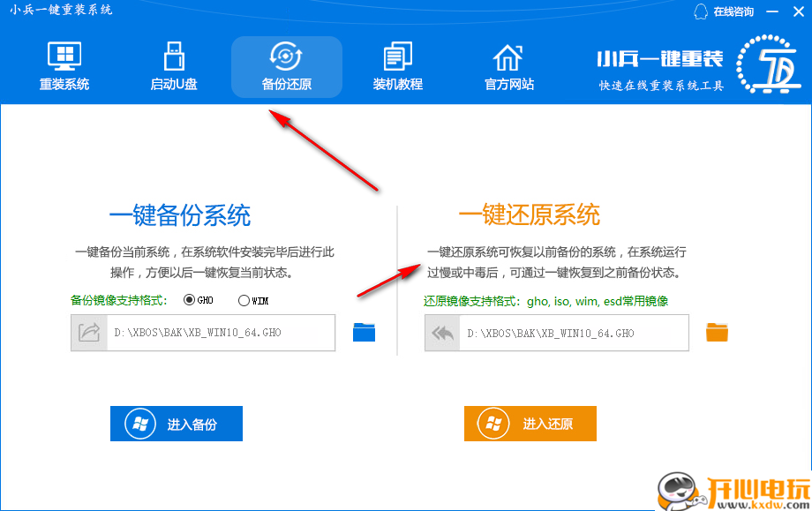
Task: Open the 官方网站 official website icon
Action: click(507, 66)
